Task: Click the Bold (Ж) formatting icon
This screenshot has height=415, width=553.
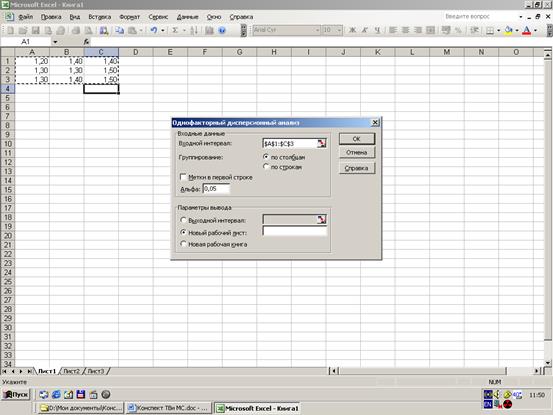Action: pyautogui.click(x=352, y=30)
